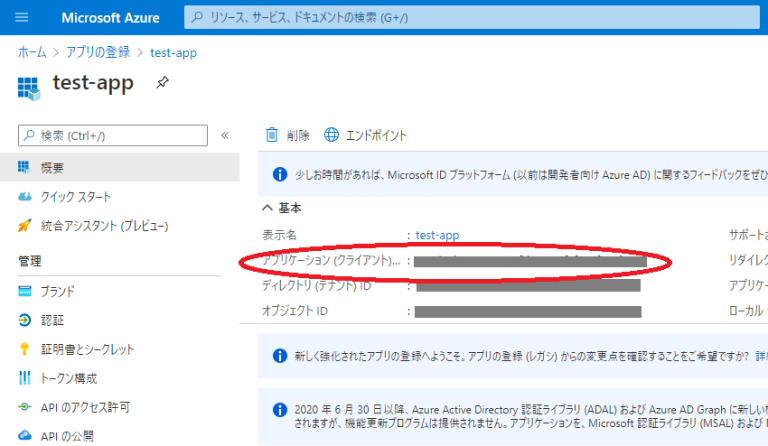The width and height of the screenshot is (768, 446).
Task: Go to ホーム breadcrumb
Action: click(x=32, y=52)
